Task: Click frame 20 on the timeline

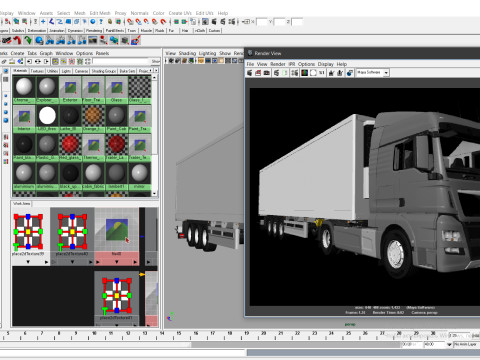Action: pyautogui.click(x=263, y=333)
